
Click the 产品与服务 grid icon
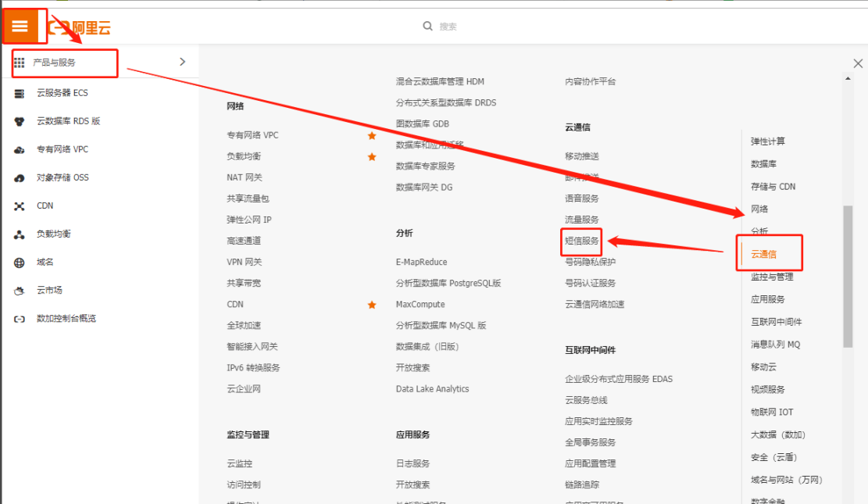(20, 63)
